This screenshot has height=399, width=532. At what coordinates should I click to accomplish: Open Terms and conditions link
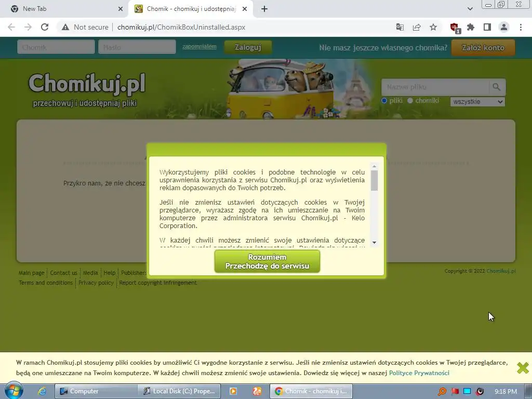point(46,283)
